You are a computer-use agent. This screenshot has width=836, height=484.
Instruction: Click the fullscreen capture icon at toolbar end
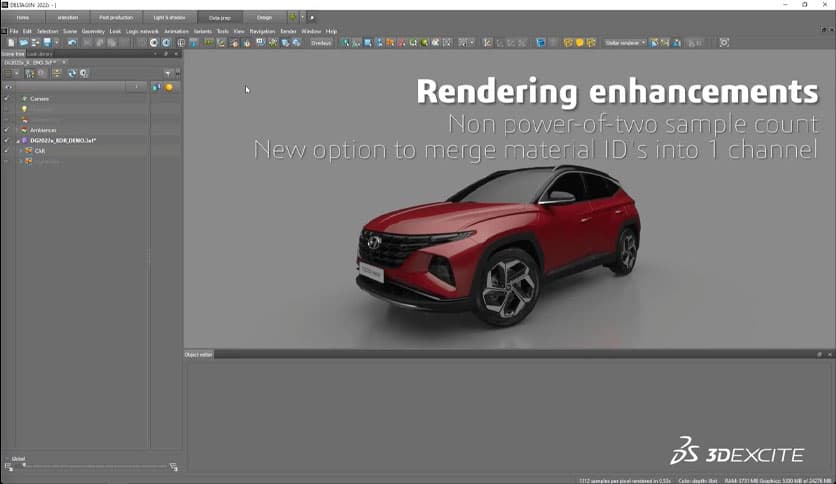click(x=725, y=43)
